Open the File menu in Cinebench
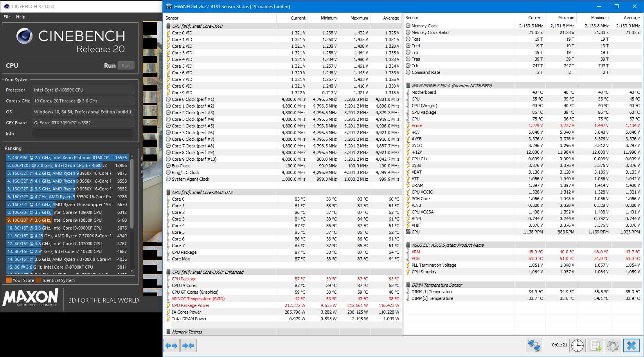This screenshot has height=357, width=644. point(7,17)
